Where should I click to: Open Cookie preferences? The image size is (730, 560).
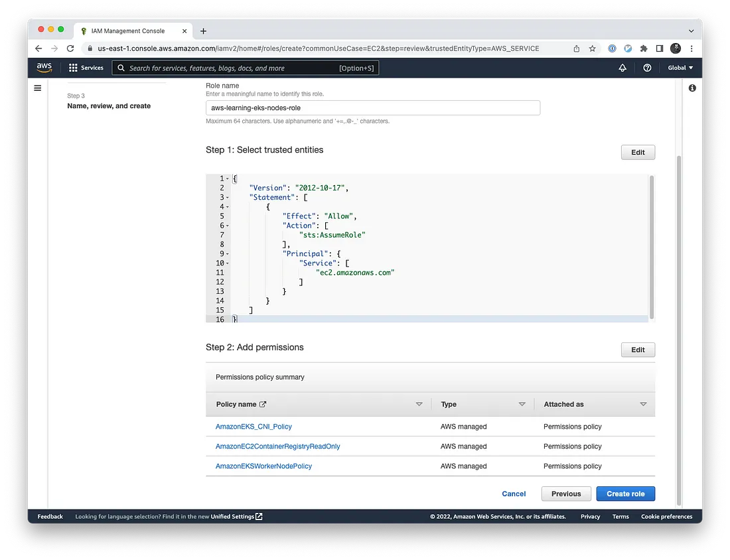(x=666, y=517)
